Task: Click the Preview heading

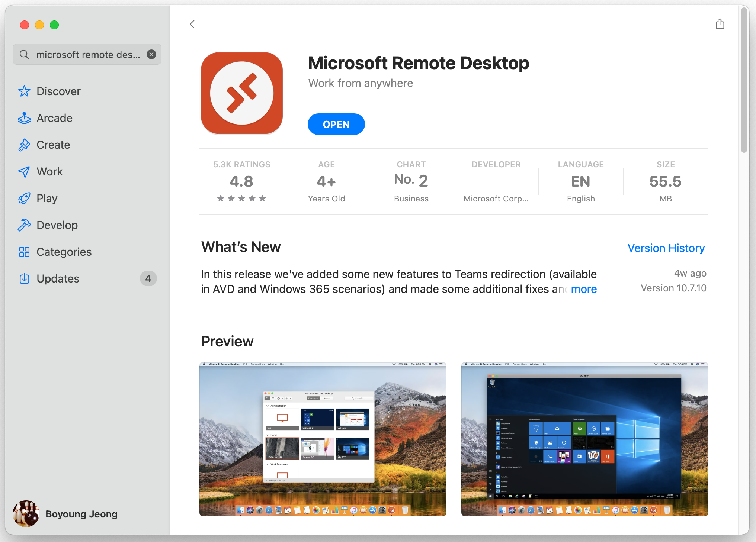Action: (227, 341)
